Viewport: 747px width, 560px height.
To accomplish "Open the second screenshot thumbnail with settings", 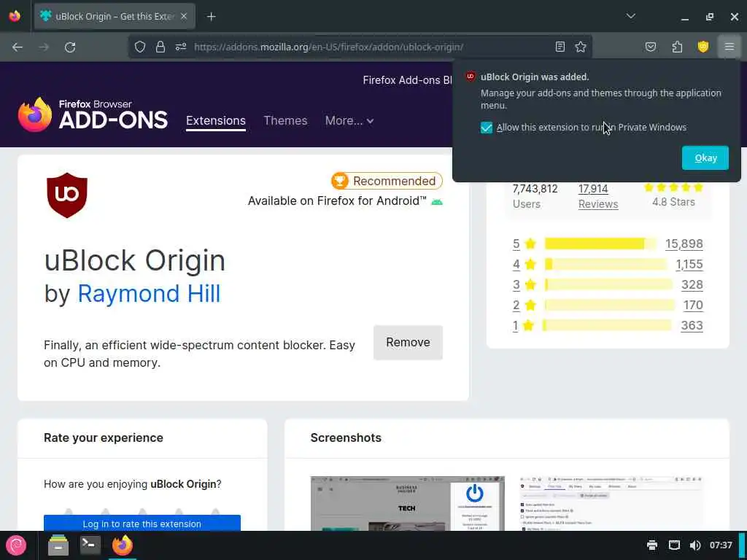I will 611,503.
